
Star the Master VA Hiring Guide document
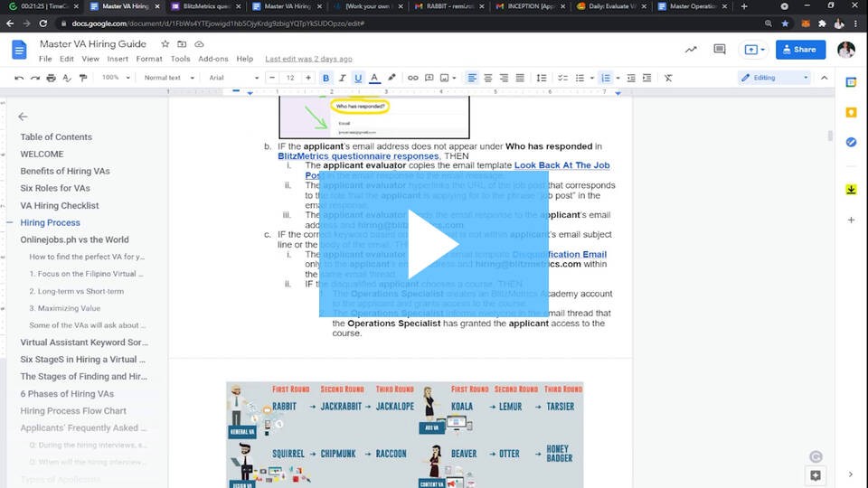point(165,43)
